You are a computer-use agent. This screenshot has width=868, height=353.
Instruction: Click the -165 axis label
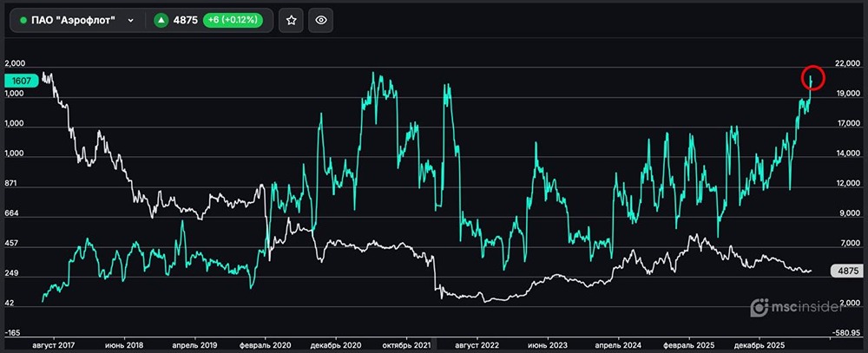click(11, 333)
